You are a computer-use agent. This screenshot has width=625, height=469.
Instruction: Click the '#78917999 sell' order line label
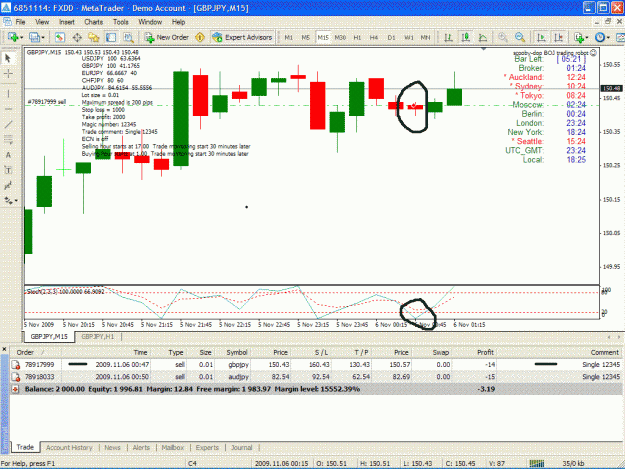(46, 102)
